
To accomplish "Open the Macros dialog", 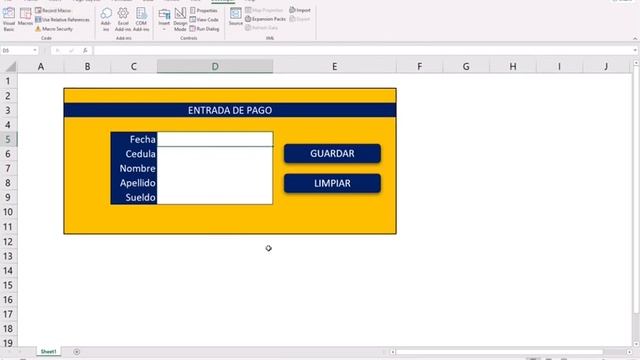I will pos(25,17).
